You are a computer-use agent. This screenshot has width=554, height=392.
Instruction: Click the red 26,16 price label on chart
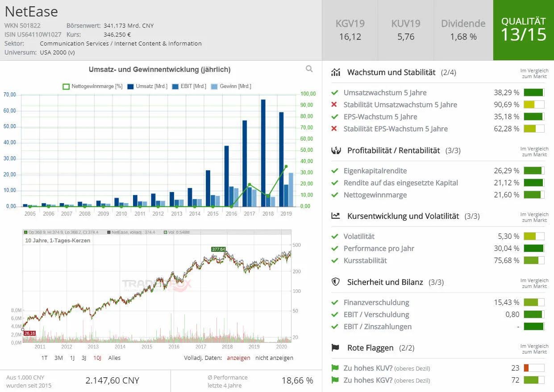coord(29,334)
